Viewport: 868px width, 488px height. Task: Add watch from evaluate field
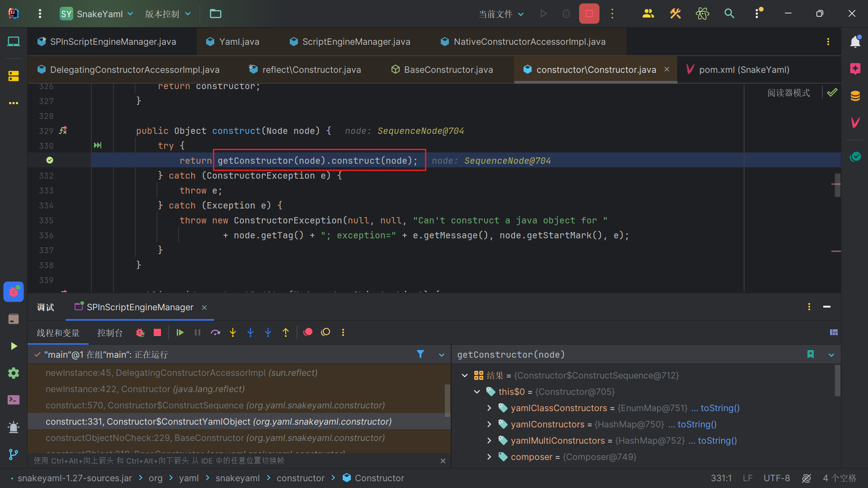click(x=811, y=354)
